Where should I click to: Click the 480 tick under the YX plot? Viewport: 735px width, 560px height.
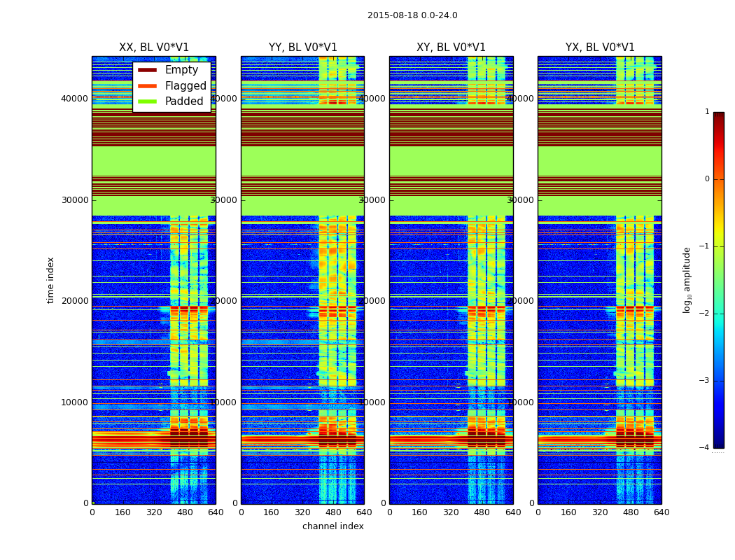pos(631,512)
